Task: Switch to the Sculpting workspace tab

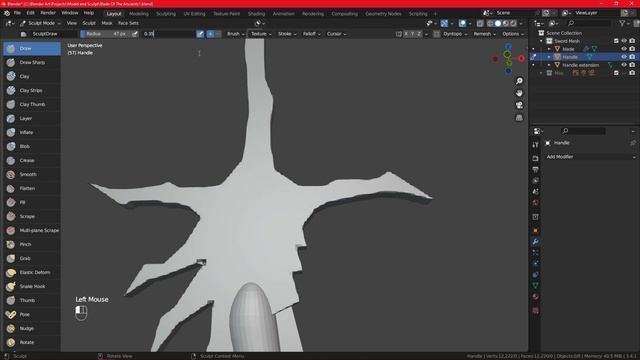Action: coord(166,14)
